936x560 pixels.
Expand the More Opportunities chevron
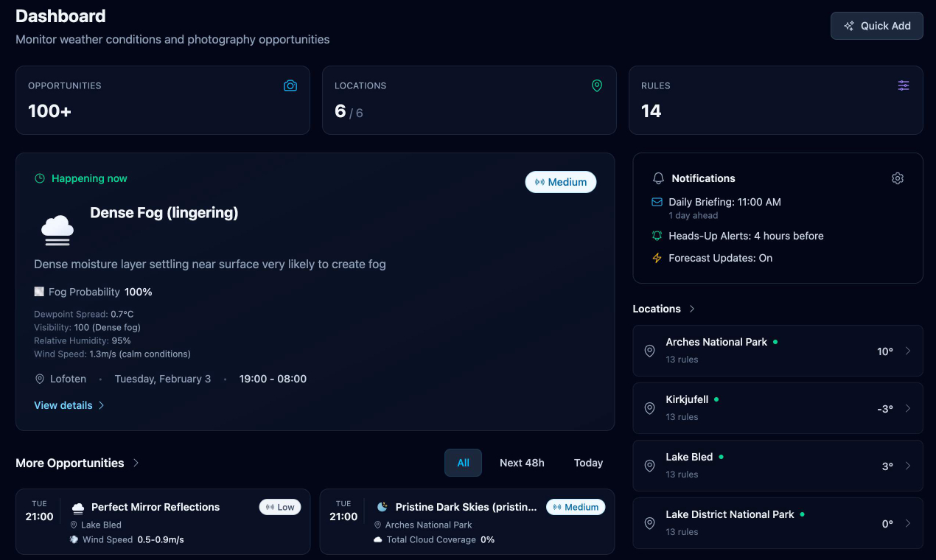pos(136,463)
